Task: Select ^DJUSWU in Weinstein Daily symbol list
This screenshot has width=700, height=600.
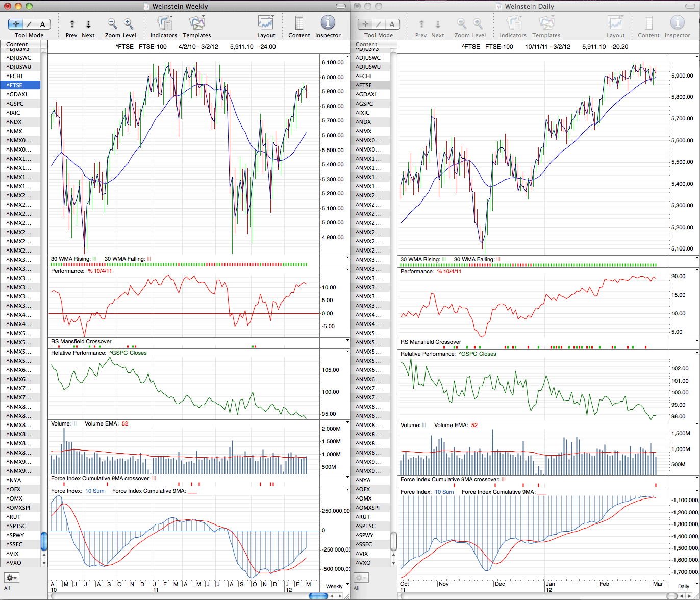Action: [370, 67]
